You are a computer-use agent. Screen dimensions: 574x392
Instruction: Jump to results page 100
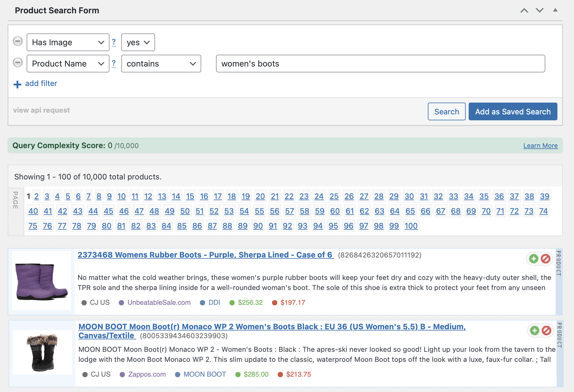coord(411,226)
